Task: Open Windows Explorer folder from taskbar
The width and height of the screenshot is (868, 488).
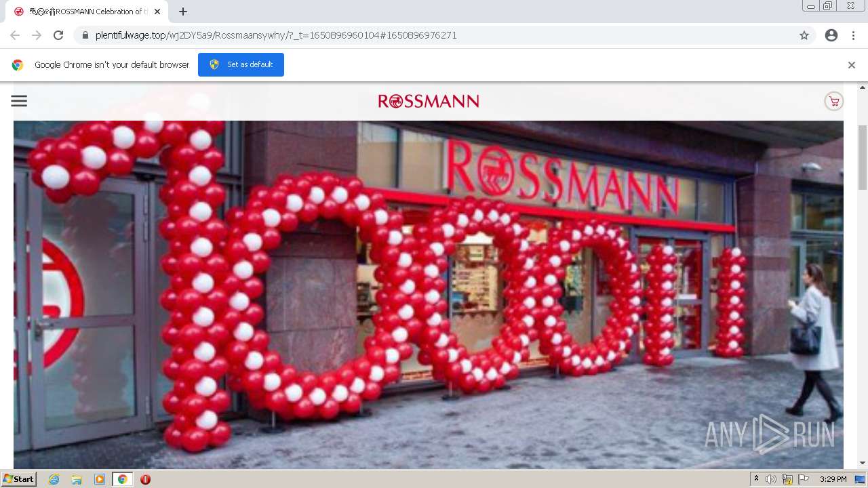Action: click(77, 479)
